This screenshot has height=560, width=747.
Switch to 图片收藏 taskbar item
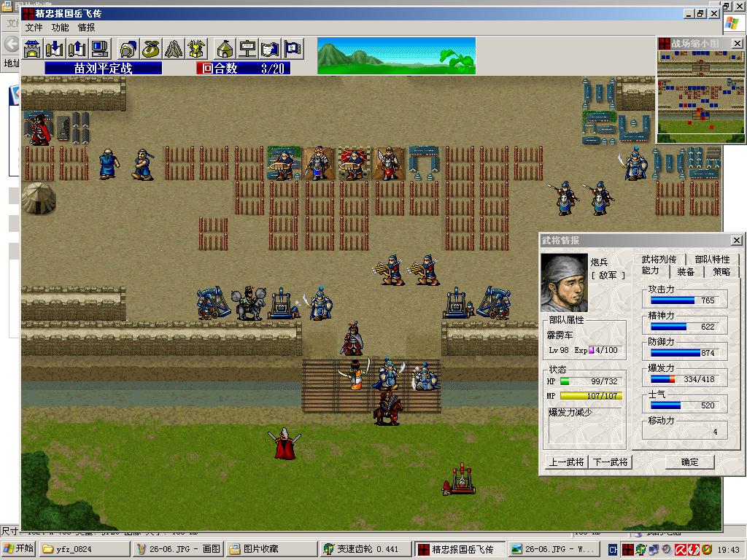271,549
